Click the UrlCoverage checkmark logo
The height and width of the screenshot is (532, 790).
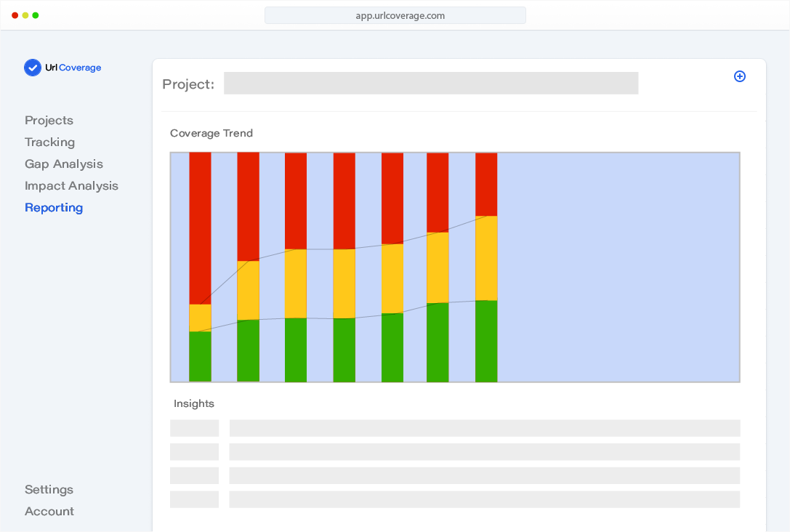click(x=33, y=68)
